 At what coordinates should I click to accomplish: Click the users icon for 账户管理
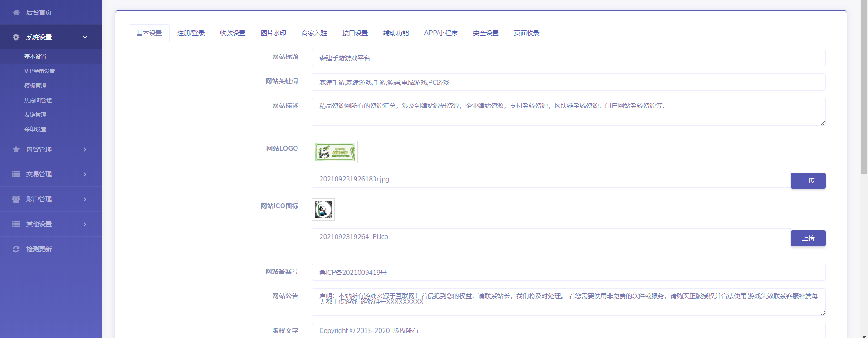(16, 199)
